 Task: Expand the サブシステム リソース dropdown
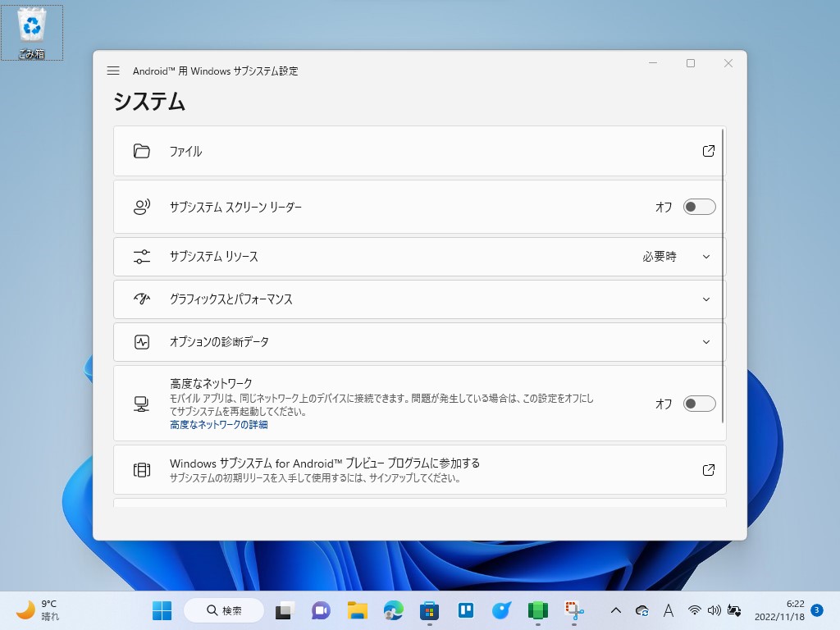705,256
